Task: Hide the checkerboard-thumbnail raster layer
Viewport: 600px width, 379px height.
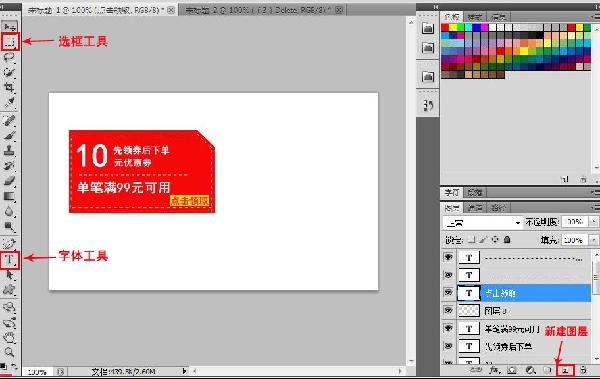Action: (x=448, y=310)
